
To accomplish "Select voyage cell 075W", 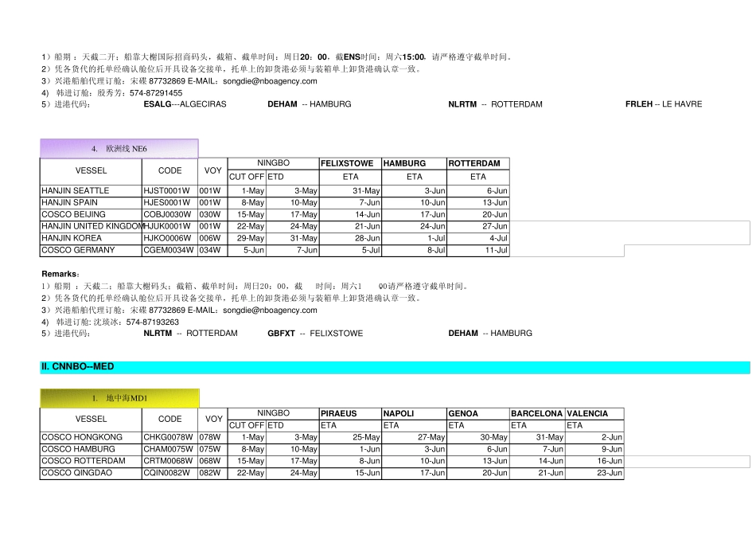I will tap(212, 449).
